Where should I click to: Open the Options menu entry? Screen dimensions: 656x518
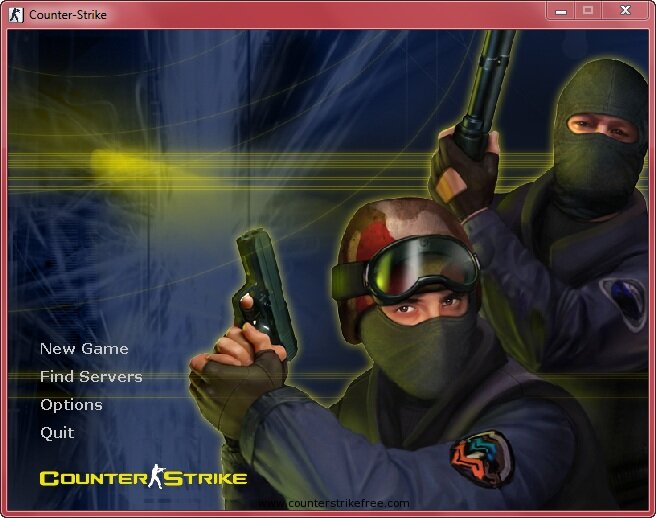pyautogui.click(x=71, y=405)
